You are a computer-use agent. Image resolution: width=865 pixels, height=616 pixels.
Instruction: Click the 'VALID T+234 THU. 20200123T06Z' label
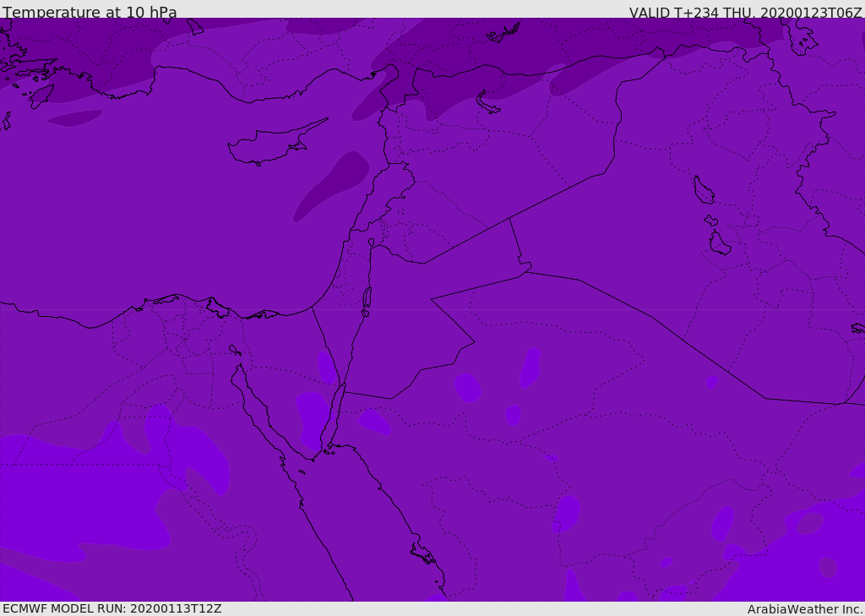745,12
